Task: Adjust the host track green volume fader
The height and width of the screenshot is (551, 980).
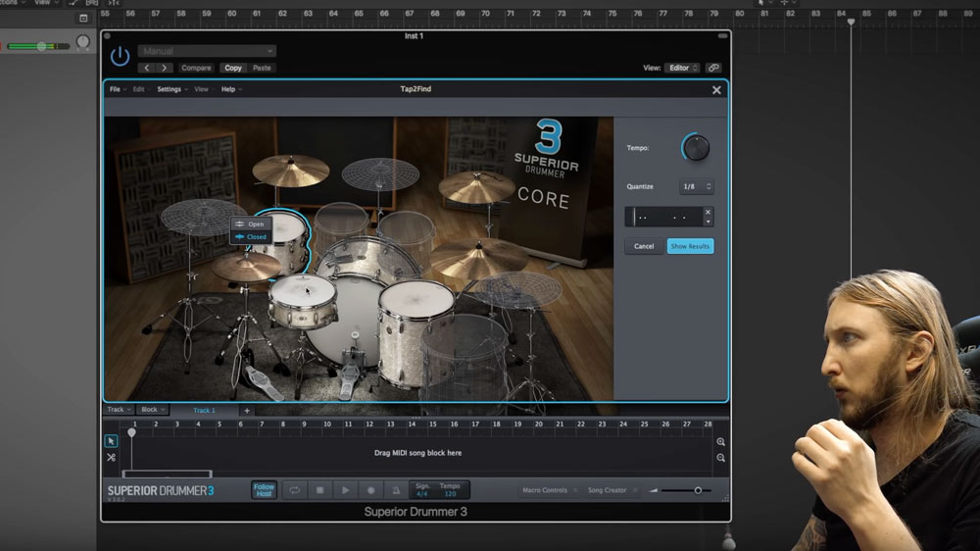Action: pos(39,46)
